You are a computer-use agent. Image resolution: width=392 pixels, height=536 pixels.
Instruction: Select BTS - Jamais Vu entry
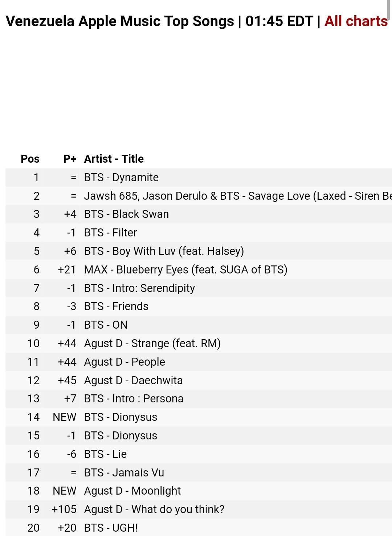tap(199, 472)
